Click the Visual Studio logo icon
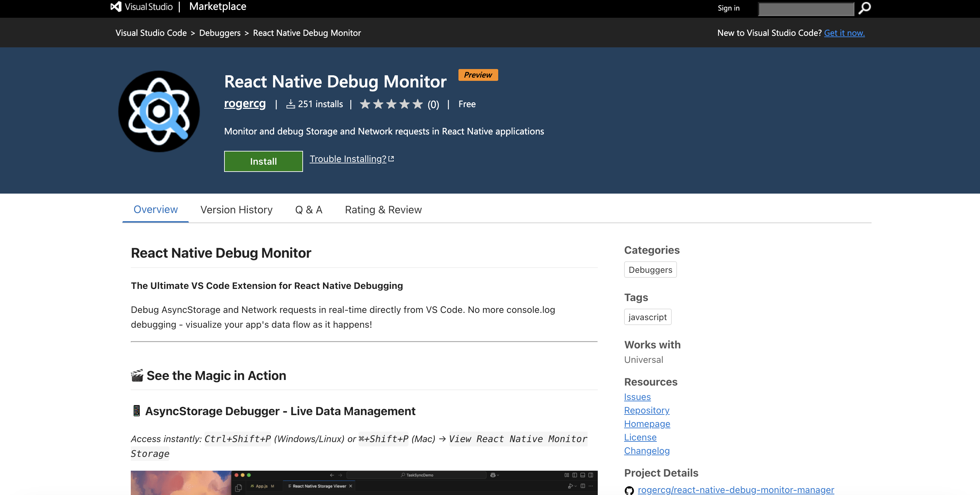The image size is (980, 495). click(116, 7)
